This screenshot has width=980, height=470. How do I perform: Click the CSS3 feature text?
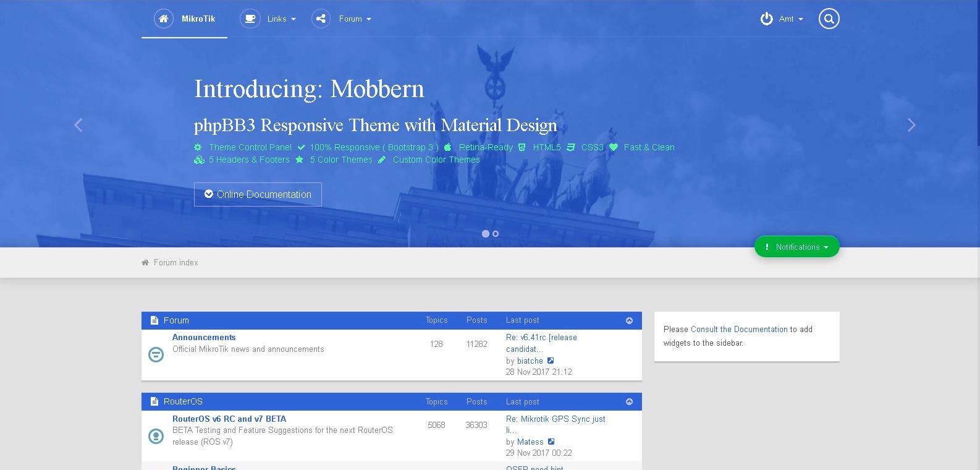[593, 147]
